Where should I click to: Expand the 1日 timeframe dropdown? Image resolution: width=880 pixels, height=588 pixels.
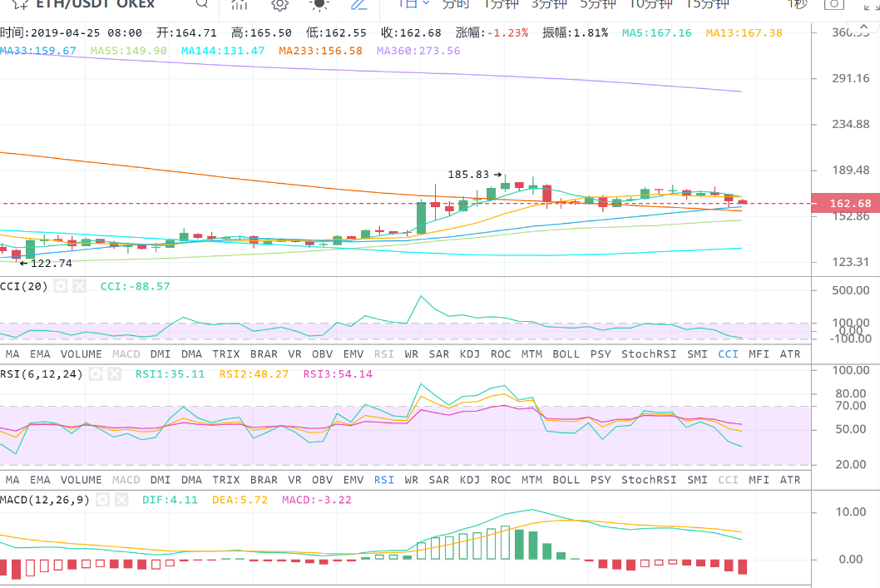coord(413,4)
